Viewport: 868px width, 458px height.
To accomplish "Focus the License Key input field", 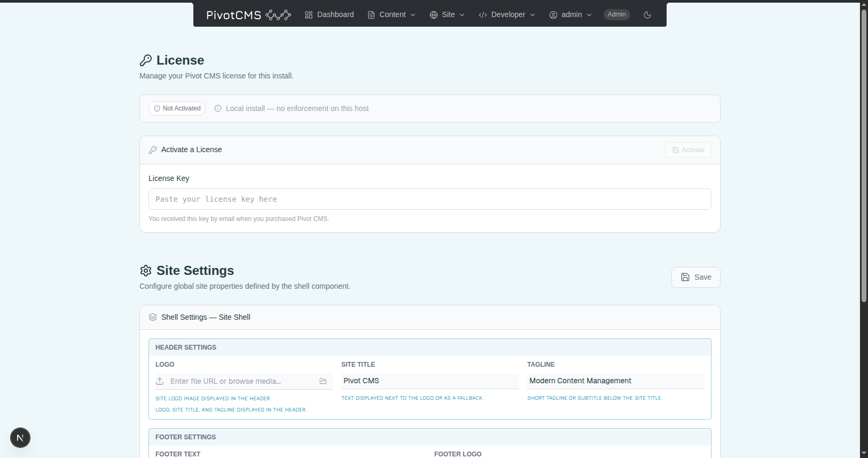I will point(430,199).
